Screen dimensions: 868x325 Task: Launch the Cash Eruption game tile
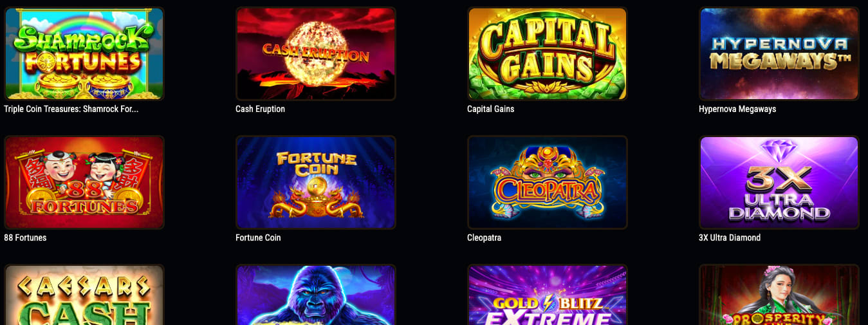pos(316,53)
